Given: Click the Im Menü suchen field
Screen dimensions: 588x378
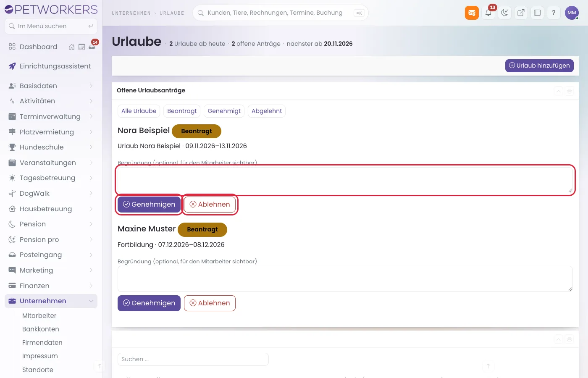Looking at the screenshot, I should coord(51,26).
